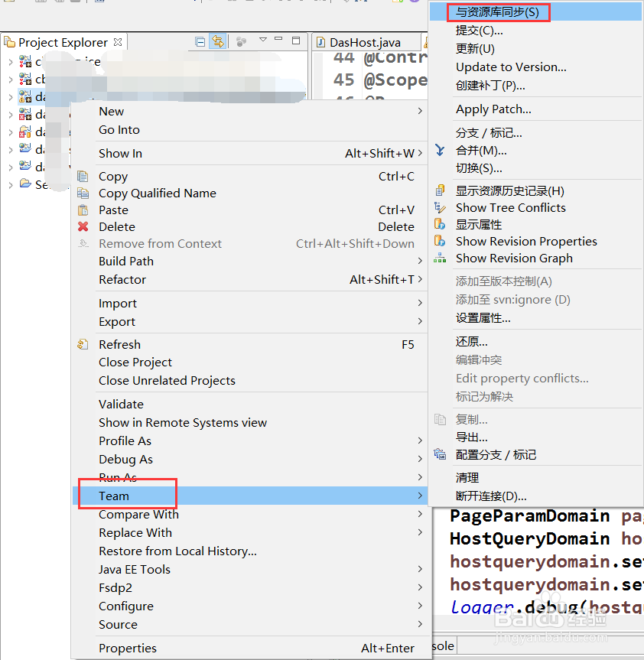This screenshot has width=644, height=660.
Task: Minimize the Project Explorer panel
Action: point(278,38)
